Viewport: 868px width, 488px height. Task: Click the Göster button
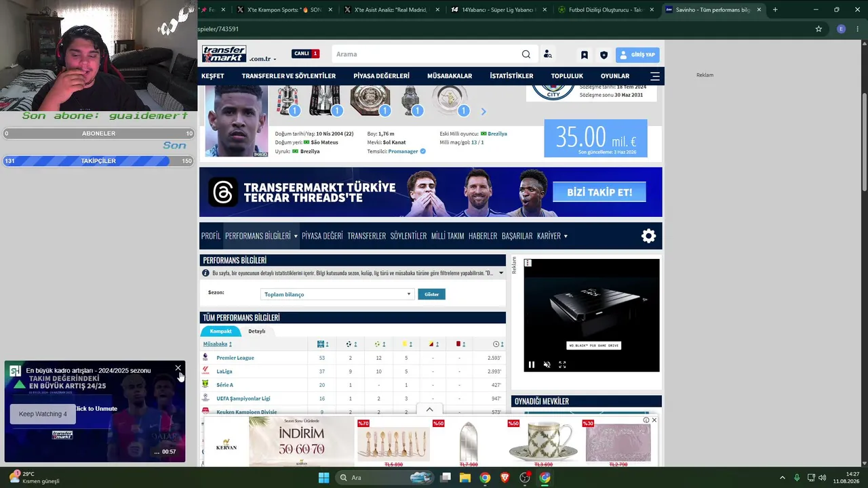[432, 294]
